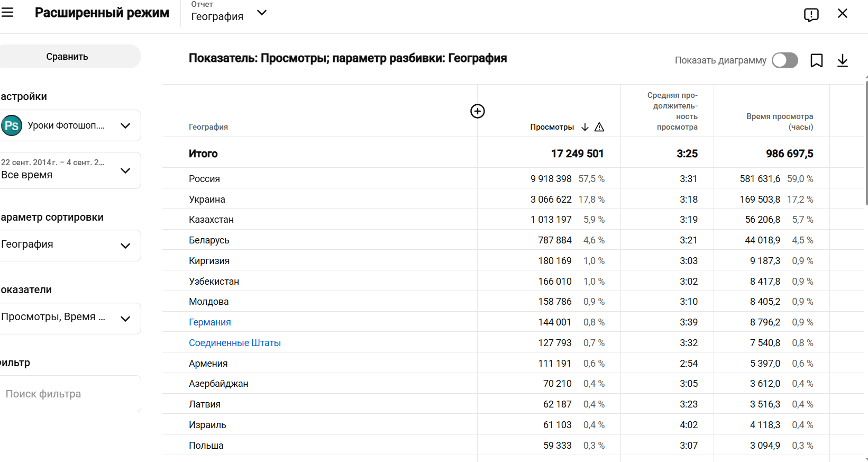
Task: Add a metric with the plus icon
Action: (x=478, y=111)
